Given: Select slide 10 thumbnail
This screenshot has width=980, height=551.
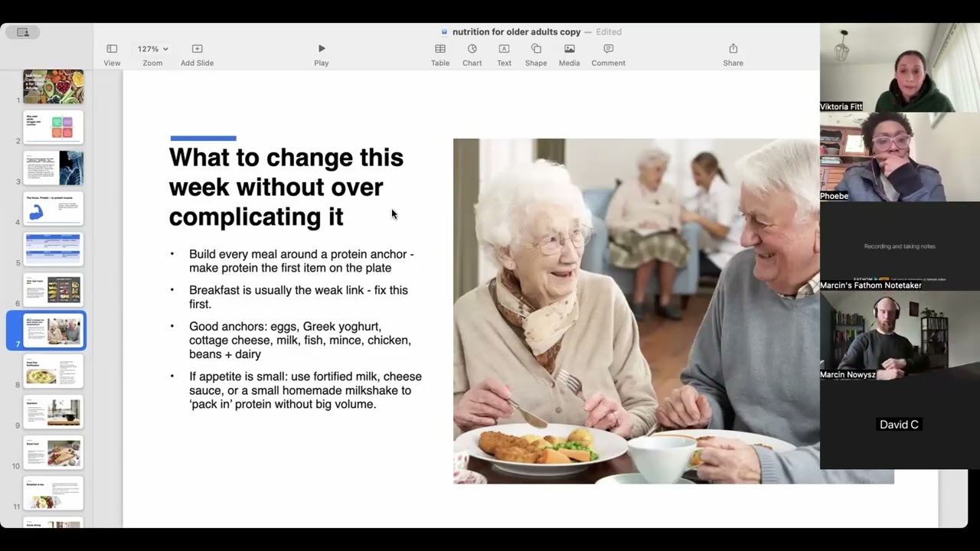Looking at the screenshot, I should 53,452.
